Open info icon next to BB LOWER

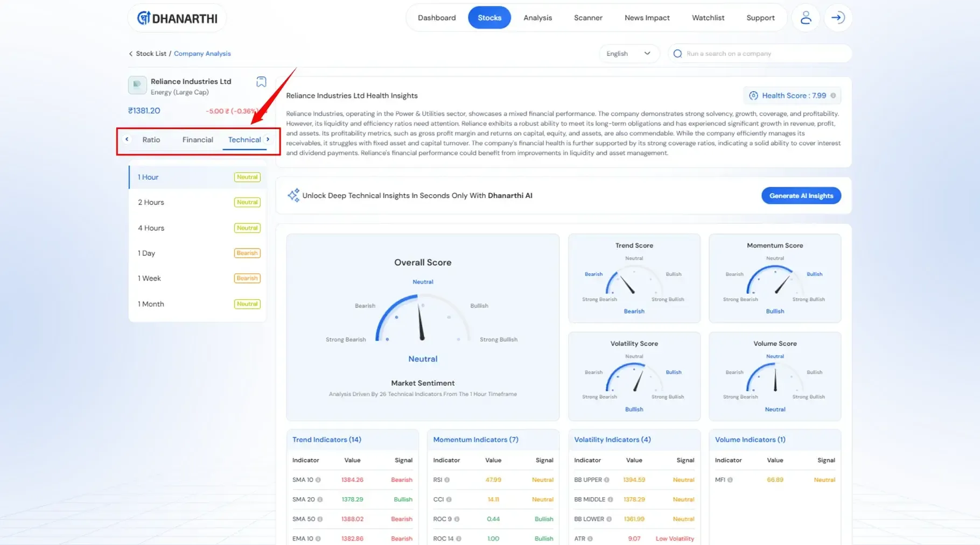point(609,519)
